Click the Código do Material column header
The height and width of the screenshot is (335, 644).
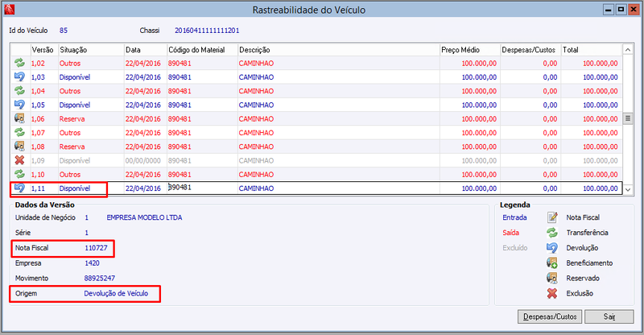[x=202, y=50]
